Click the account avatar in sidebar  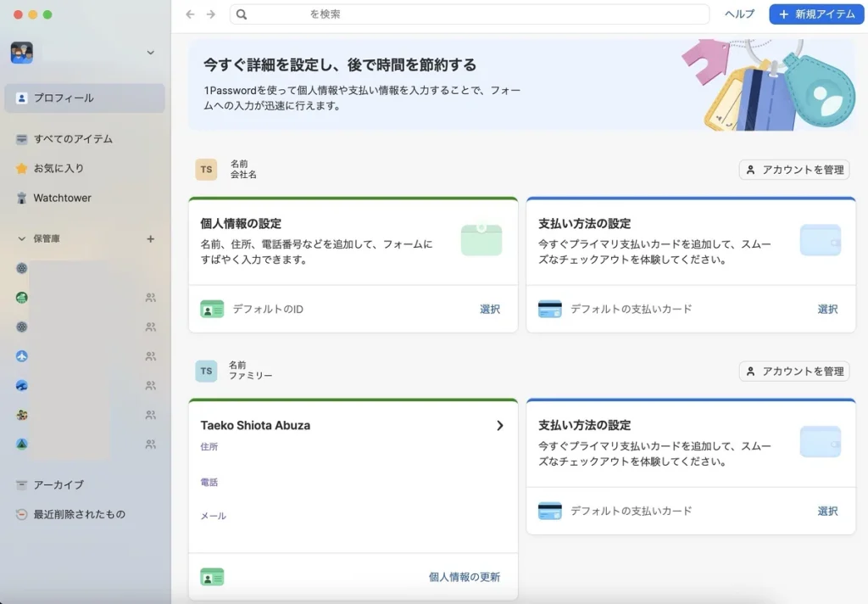point(22,53)
